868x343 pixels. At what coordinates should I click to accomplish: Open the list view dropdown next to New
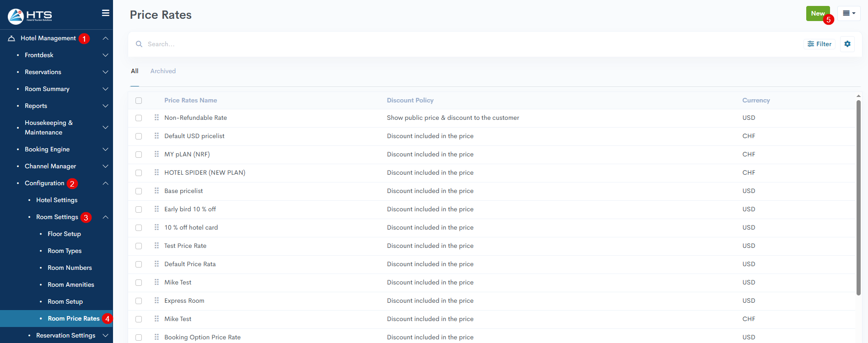point(849,13)
